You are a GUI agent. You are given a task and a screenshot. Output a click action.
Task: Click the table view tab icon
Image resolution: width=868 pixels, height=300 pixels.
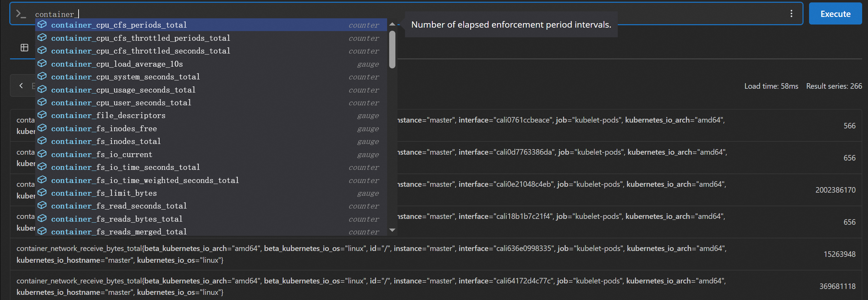(24, 48)
